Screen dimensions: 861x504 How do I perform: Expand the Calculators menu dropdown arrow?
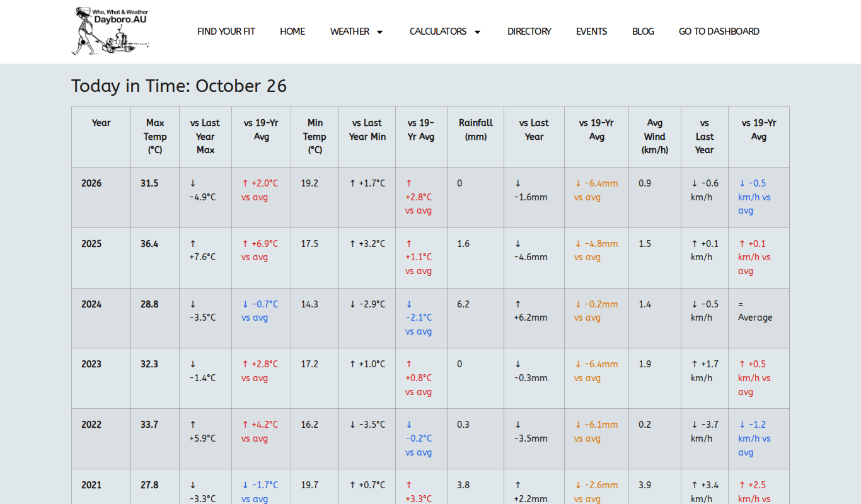[x=477, y=32]
